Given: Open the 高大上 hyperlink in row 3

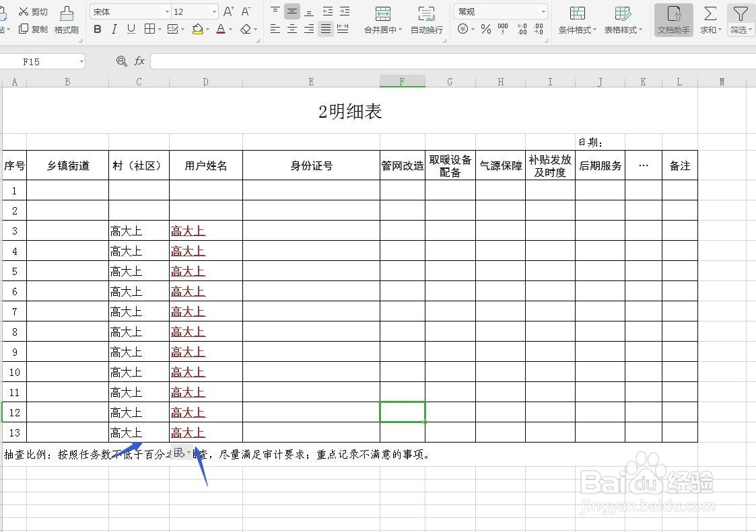Looking at the screenshot, I should (x=188, y=231).
